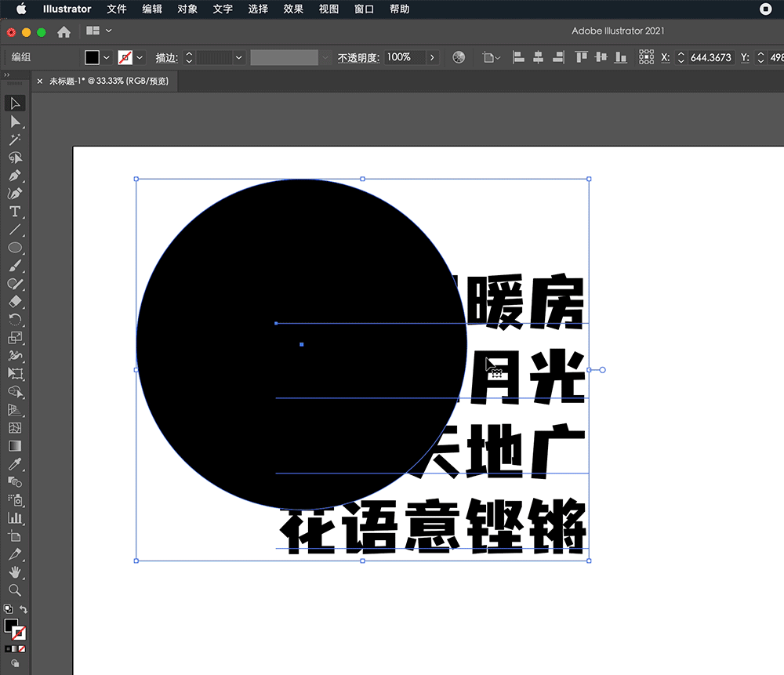Select the Symbol Sprayer tool
784x675 pixels.
pyautogui.click(x=15, y=500)
